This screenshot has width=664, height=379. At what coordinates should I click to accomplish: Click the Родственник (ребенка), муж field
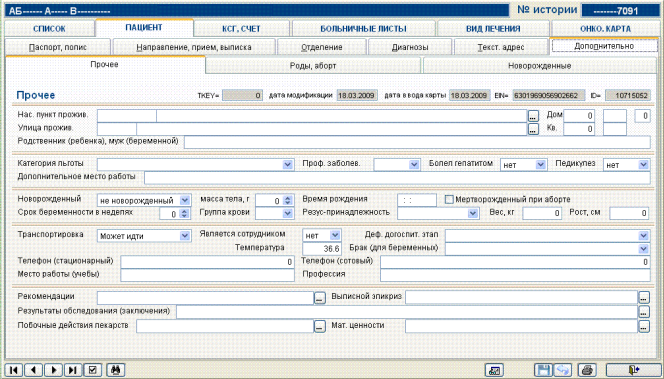coord(417,142)
